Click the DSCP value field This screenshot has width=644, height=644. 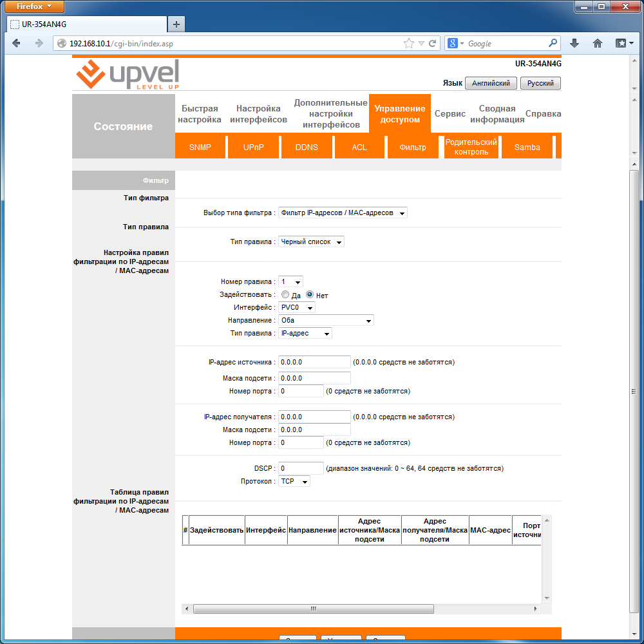pos(301,468)
